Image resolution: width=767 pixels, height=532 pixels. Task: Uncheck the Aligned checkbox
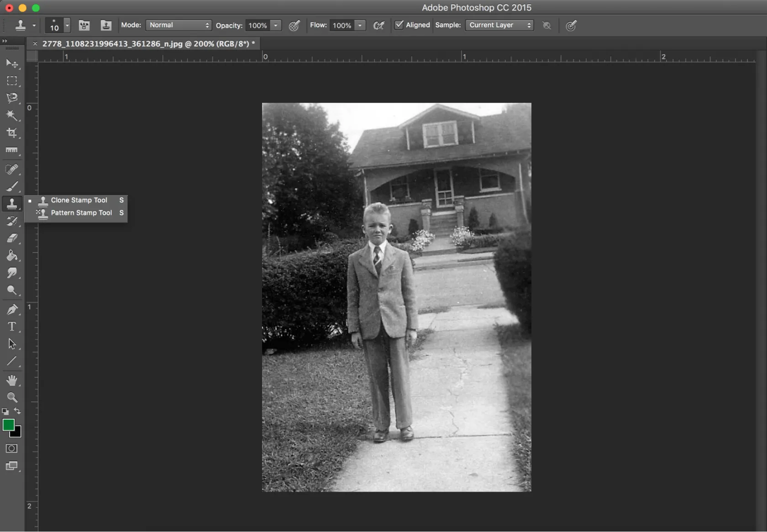(399, 25)
